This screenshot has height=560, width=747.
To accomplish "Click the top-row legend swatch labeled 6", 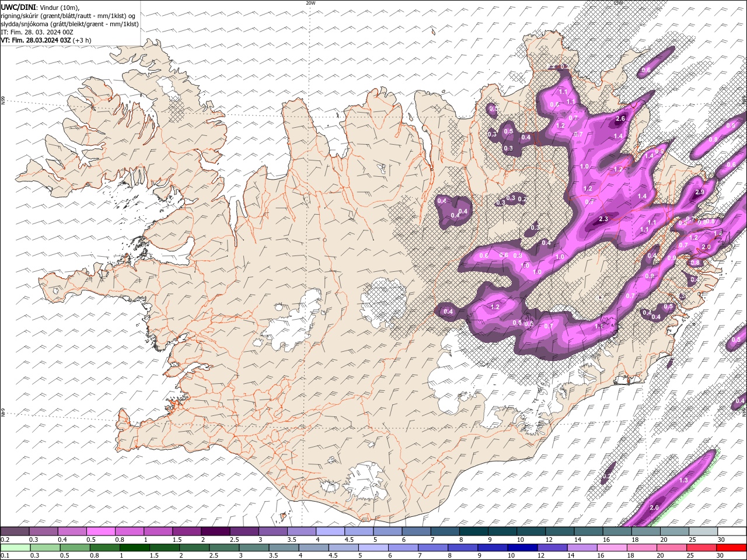I will (x=416, y=531).
